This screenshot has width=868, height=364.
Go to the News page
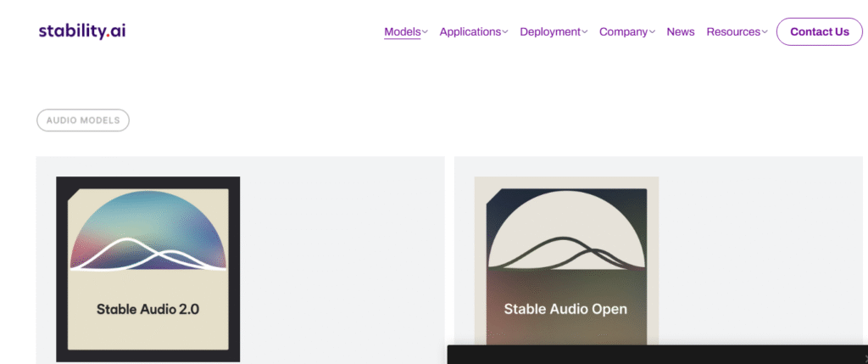681,31
